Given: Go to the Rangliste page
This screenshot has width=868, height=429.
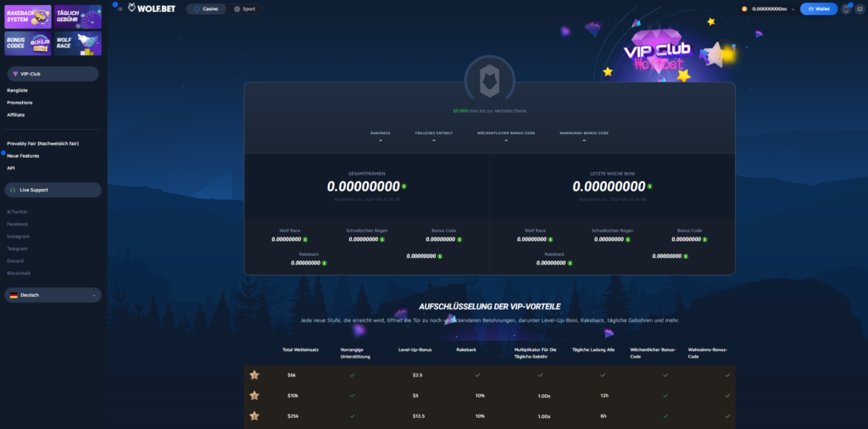Looking at the screenshot, I should (18, 90).
